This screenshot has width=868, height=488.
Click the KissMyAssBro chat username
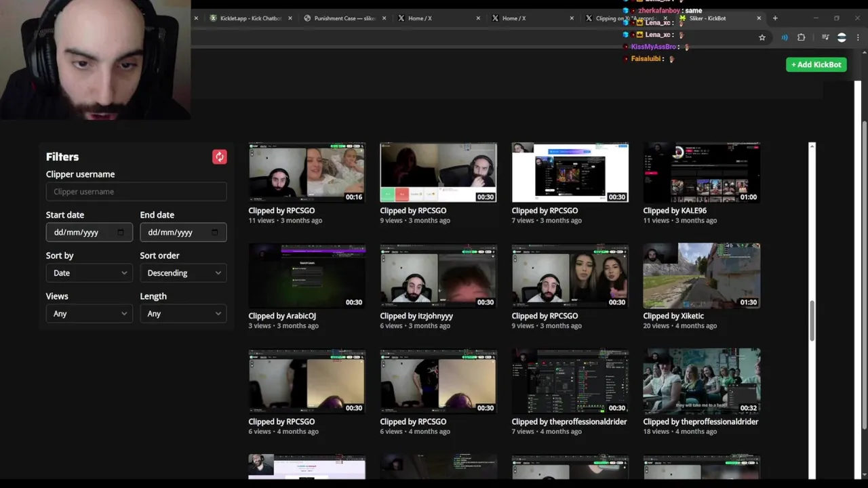[x=654, y=47]
